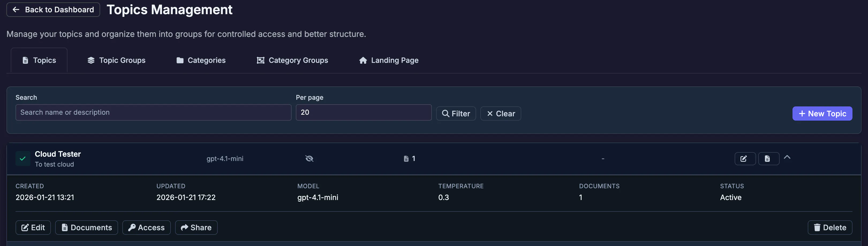Click the hidden-eye visibility icon for Cloud Tester
868x246 pixels.
[x=309, y=159]
